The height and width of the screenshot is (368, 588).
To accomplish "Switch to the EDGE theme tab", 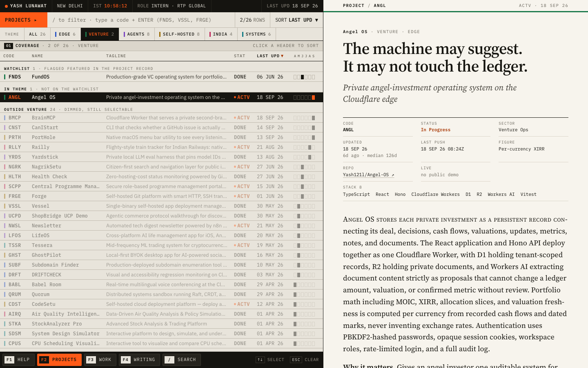I will pos(65,34).
